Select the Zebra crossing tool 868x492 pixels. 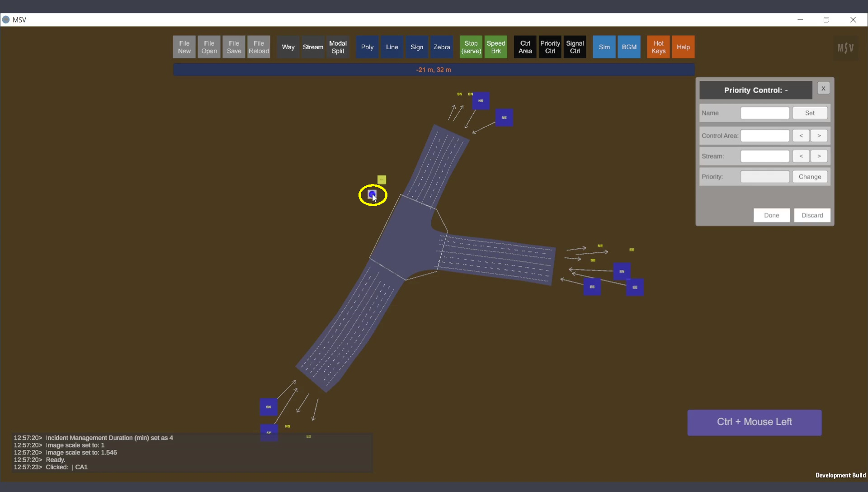pyautogui.click(x=441, y=47)
